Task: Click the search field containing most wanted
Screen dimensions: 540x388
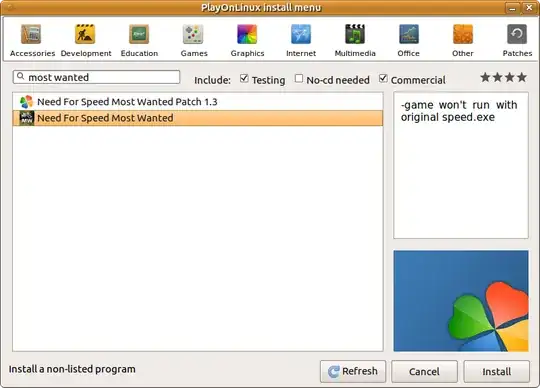Action: pos(96,77)
